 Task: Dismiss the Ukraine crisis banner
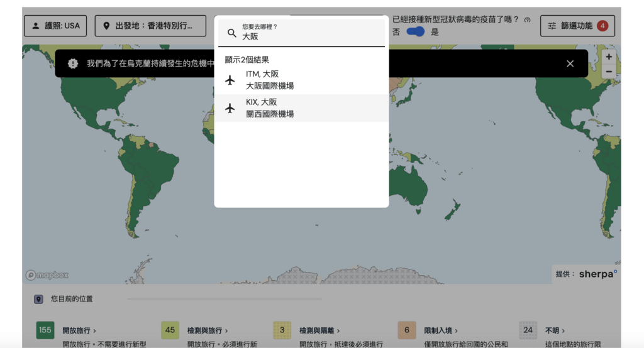pos(570,63)
